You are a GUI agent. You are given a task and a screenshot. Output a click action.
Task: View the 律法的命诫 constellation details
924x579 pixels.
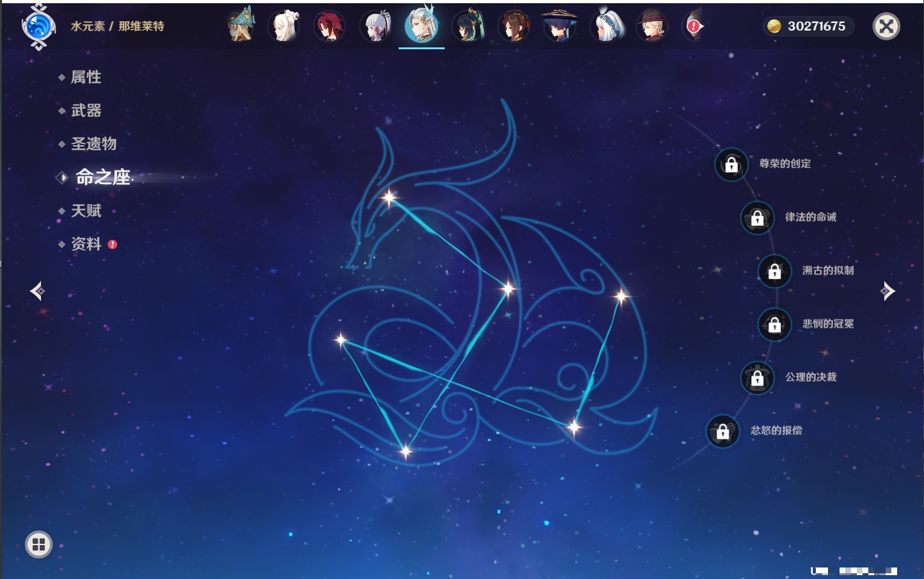(810, 218)
